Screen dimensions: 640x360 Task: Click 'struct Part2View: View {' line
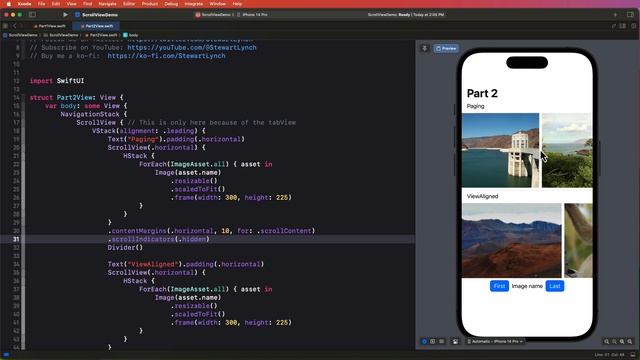click(x=76, y=98)
